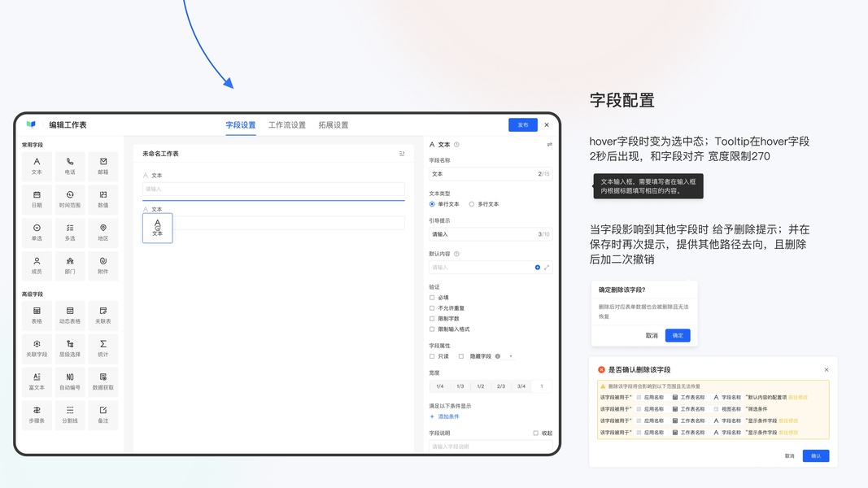Add the 多选 multi-select field
The image size is (868, 488).
[70, 233]
